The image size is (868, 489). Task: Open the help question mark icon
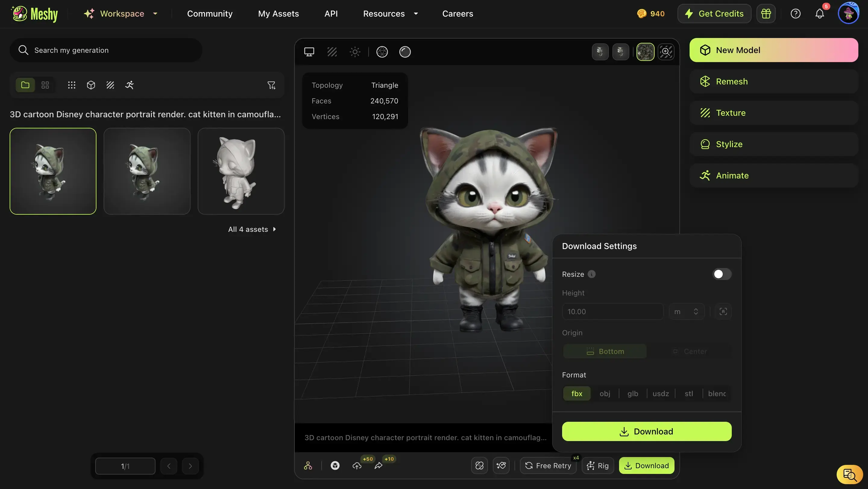(795, 14)
